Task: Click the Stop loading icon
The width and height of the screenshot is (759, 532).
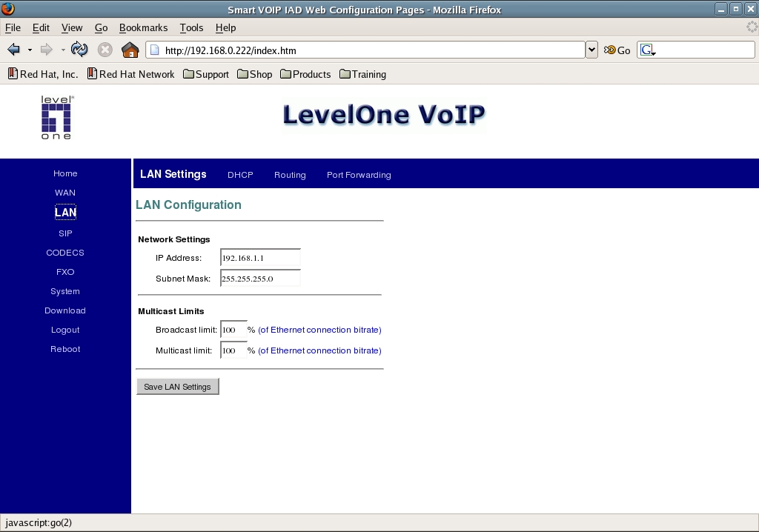Action: point(105,50)
